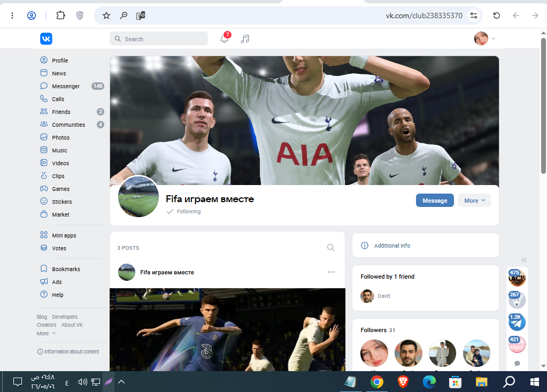Image resolution: width=547 pixels, height=392 pixels.
Task: Open the Windows Start menu
Action: pyautogui.click(x=535, y=382)
